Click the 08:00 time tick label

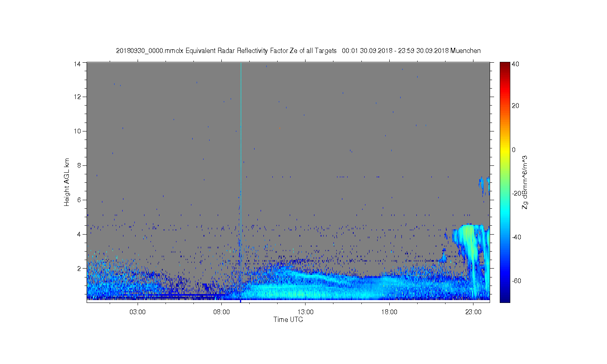point(222,312)
